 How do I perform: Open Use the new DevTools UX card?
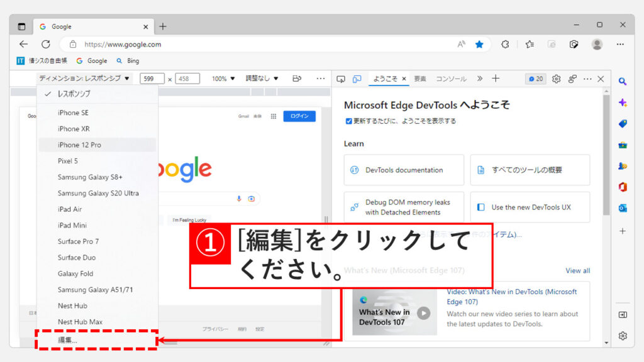point(530,207)
